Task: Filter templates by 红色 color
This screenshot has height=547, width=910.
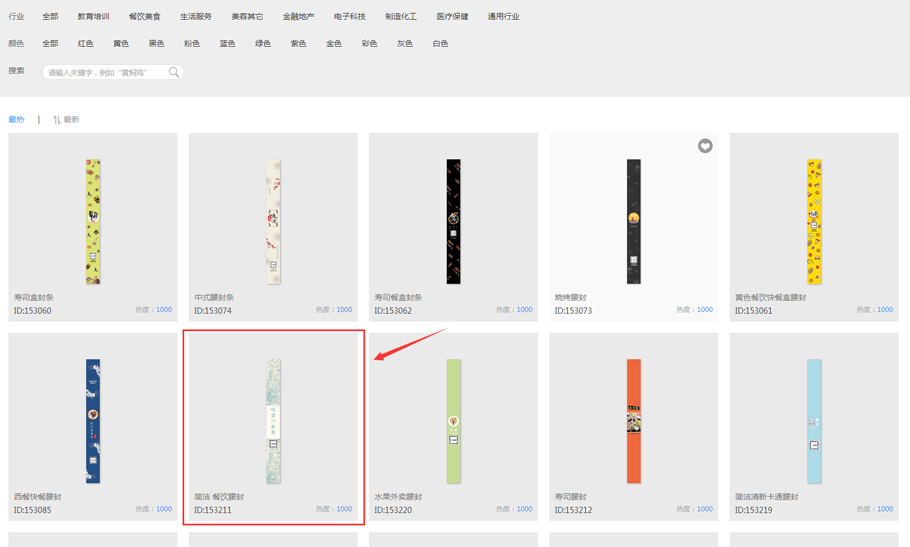Action: click(85, 44)
